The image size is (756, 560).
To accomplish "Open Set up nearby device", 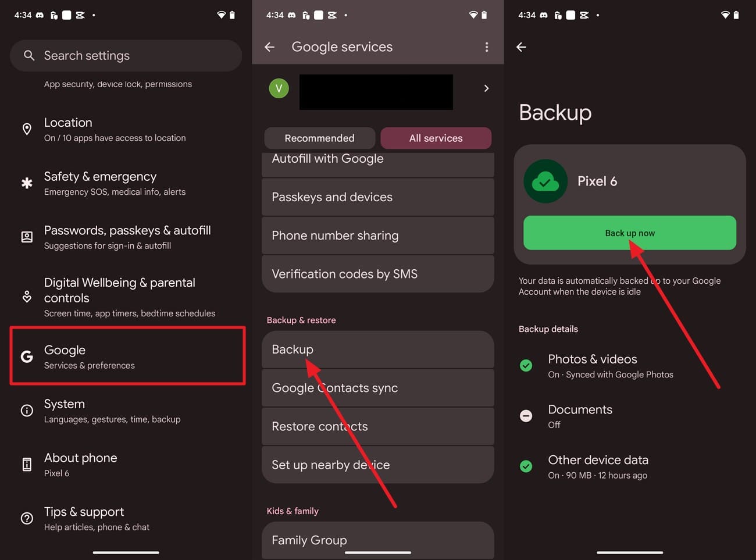I will [378, 465].
